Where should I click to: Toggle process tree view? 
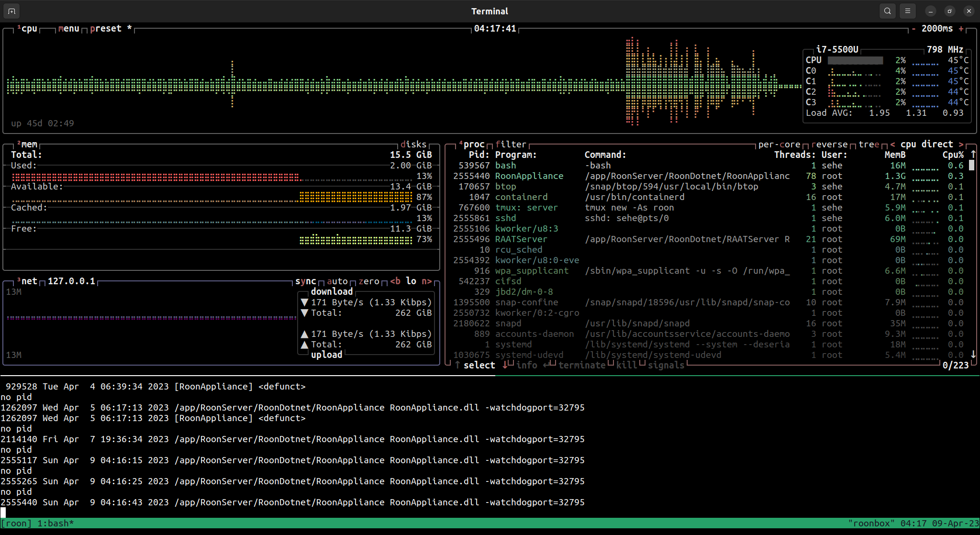(869, 145)
